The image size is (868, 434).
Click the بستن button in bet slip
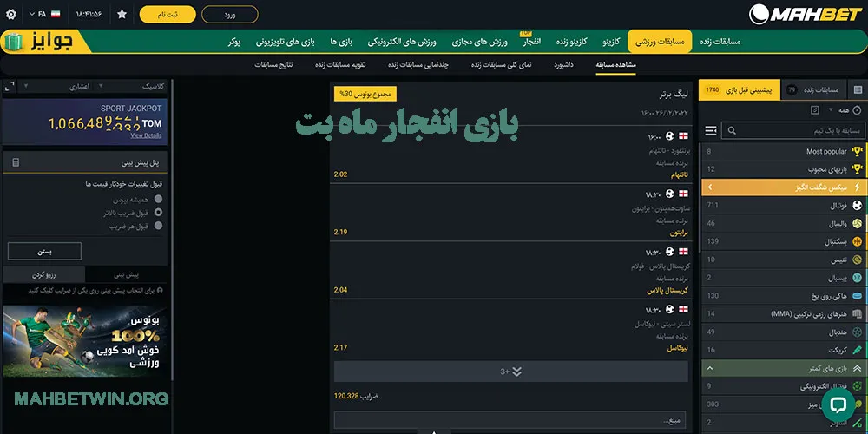[x=44, y=251]
